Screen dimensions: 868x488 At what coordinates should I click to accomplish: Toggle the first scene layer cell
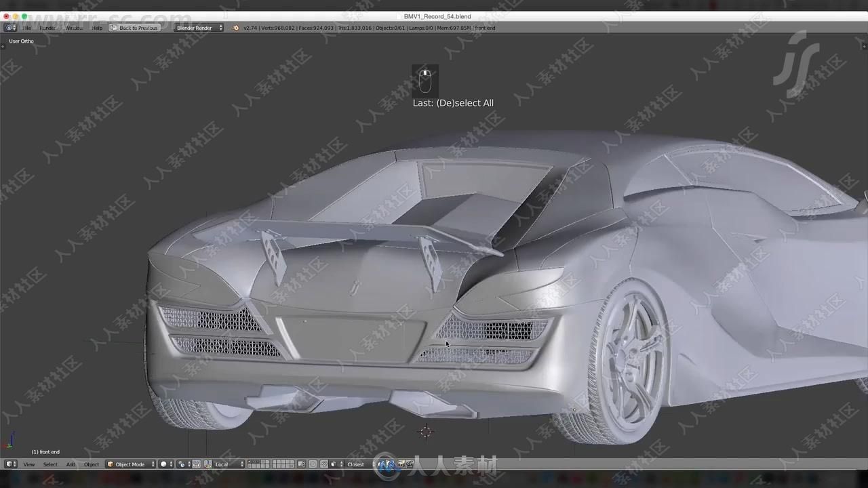coord(250,462)
